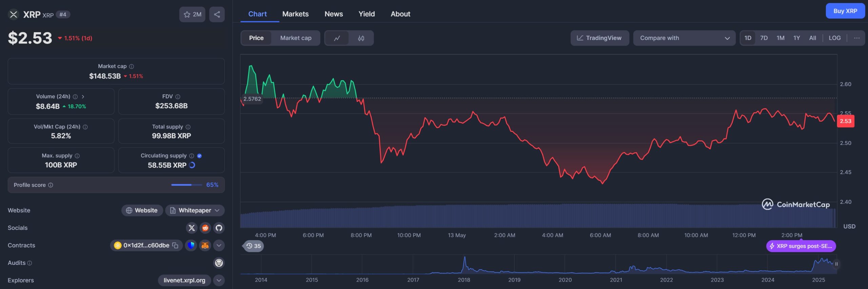
Task: Open the TradingView chart
Action: 600,38
